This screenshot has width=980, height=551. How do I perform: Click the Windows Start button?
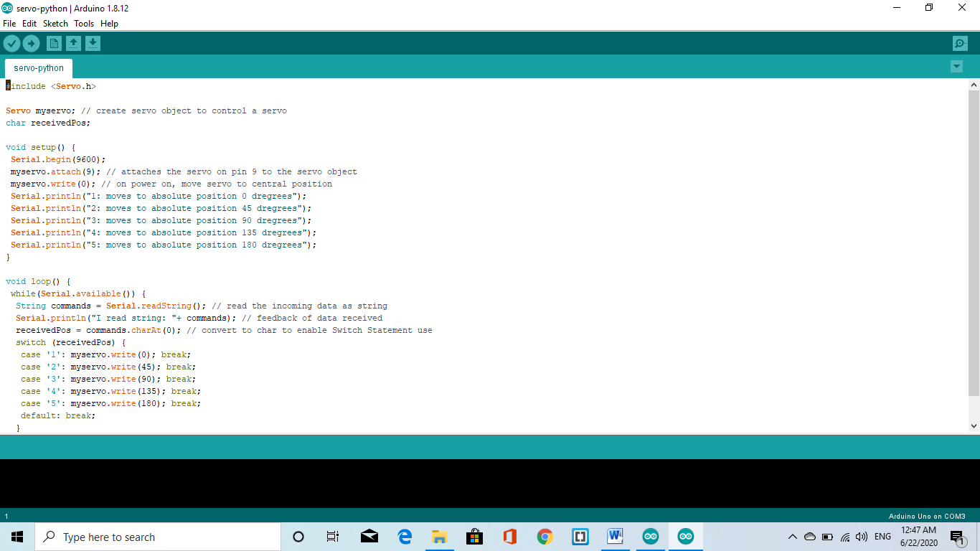[x=17, y=537]
